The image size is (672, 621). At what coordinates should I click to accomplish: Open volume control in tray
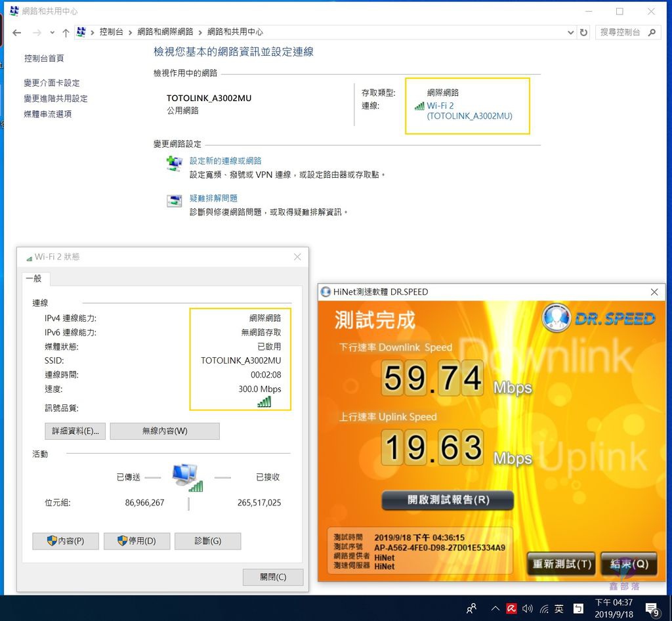coord(528,608)
